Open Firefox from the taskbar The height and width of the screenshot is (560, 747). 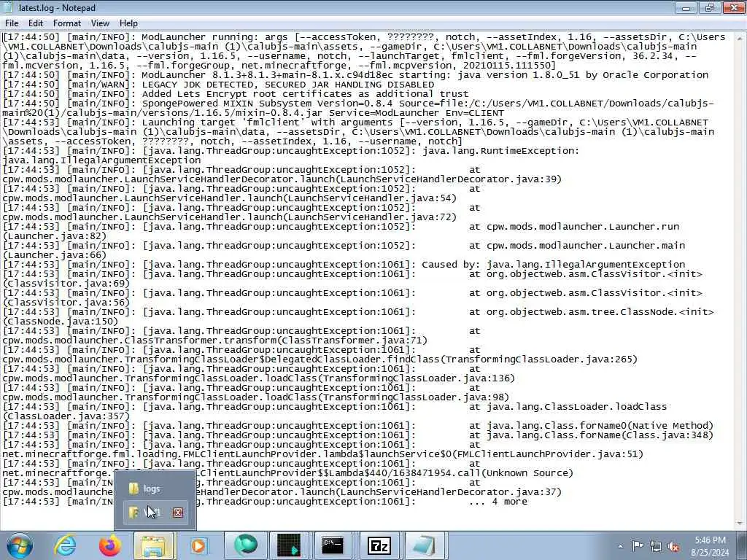click(109, 545)
